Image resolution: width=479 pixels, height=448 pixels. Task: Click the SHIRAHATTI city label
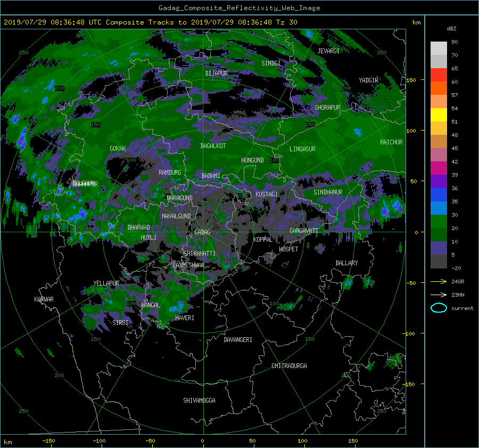(200, 254)
